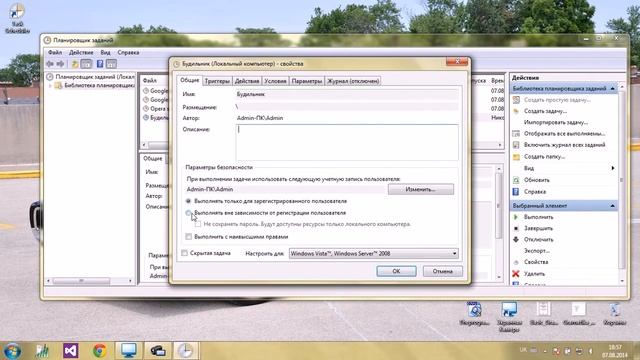Click the blue Help icon in toolbar

point(100,64)
